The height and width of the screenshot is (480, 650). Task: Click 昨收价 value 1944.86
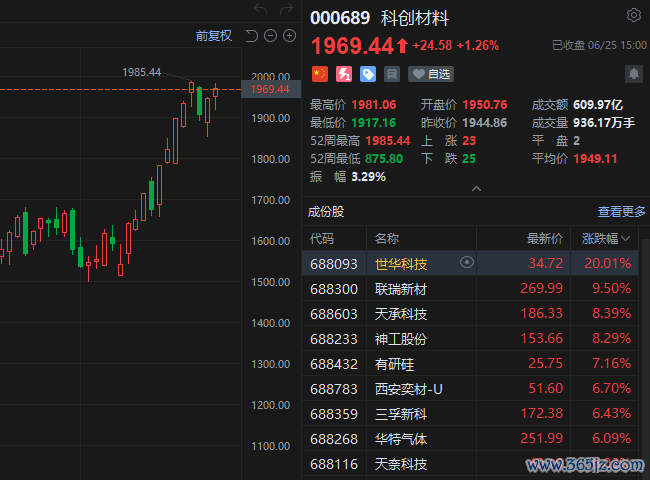[485, 123]
